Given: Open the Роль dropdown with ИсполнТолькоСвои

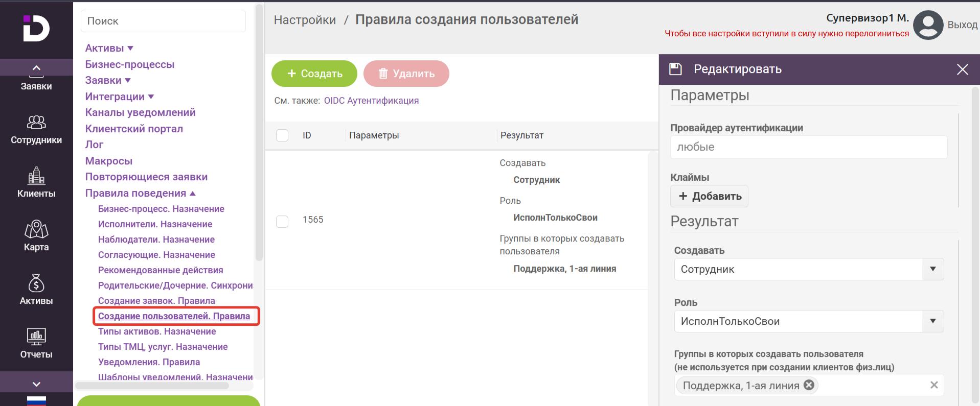Looking at the screenshot, I should pos(808,321).
